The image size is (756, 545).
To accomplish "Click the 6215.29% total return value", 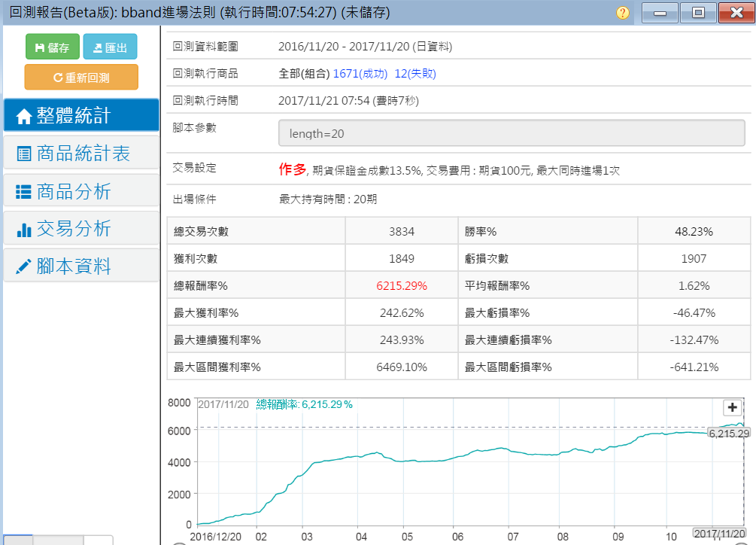I will tap(402, 286).
